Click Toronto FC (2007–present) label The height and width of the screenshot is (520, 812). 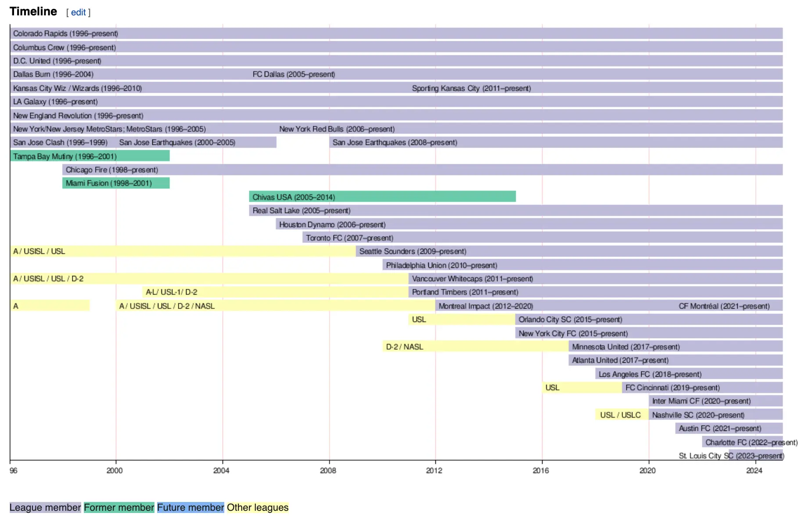pos(349,238)
